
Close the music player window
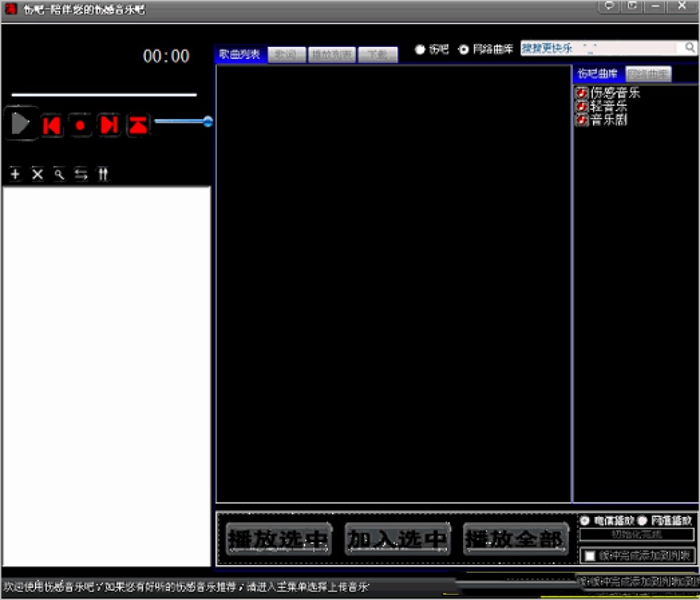682,6
